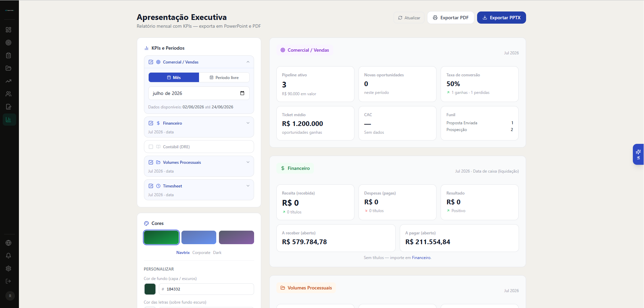The height and width of the screenshot is (308, 644).
Task: Expand the Financeiro KPI section chevron
Action: 248,123
